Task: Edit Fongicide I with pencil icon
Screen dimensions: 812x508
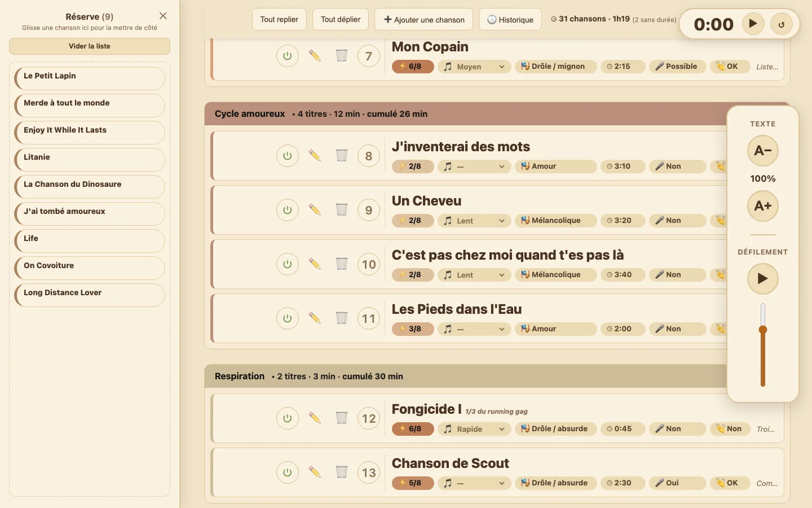Action: click(315, 418)
